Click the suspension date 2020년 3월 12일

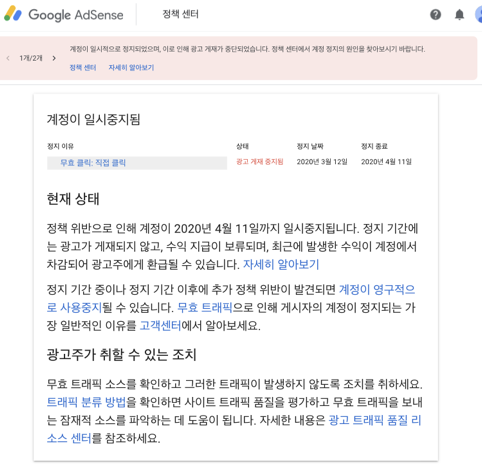tap(322, 162)
